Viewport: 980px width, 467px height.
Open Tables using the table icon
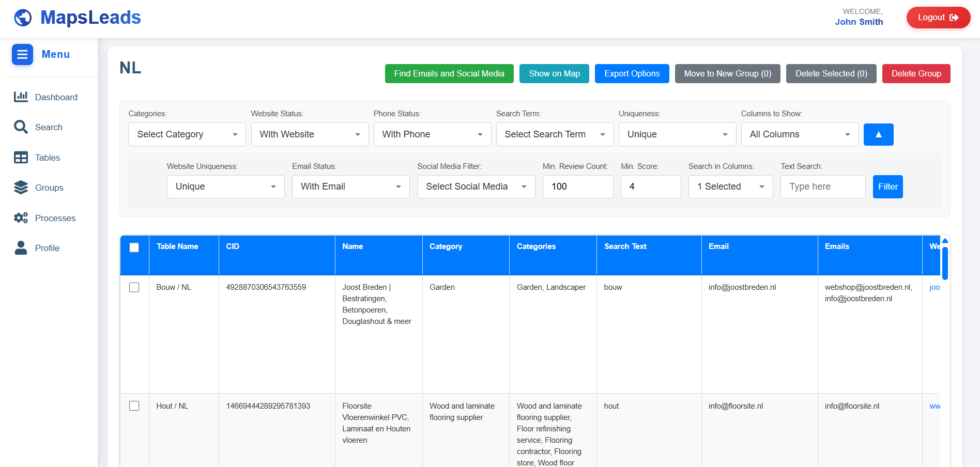coord(21,158)
